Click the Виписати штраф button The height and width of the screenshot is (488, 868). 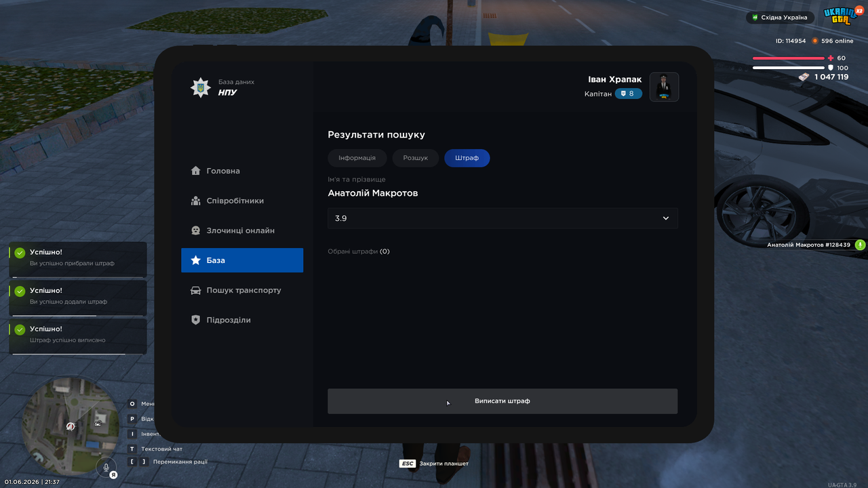(502, 401)
